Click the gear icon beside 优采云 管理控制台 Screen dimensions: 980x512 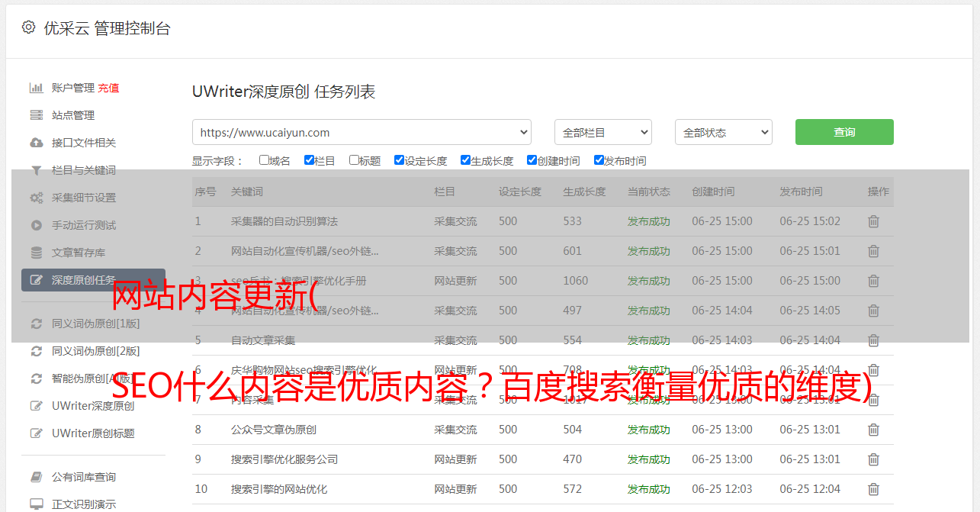28,27
